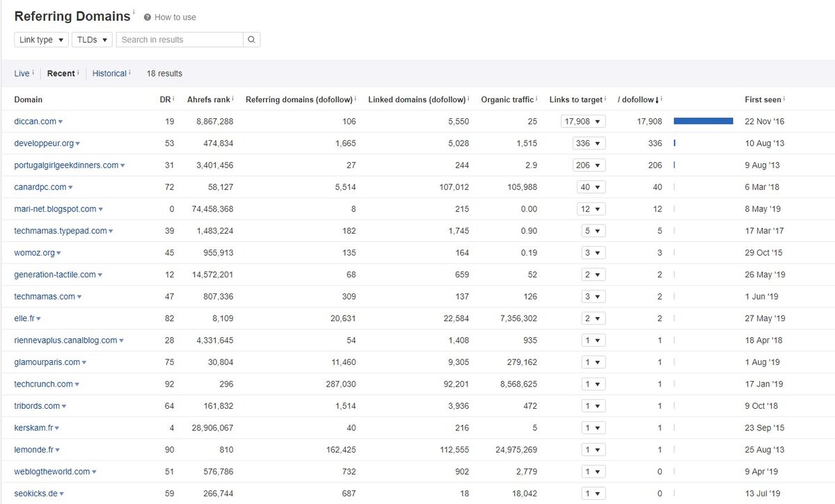The width and height of the screenshot is (835, 504).
Task: Expand the 12 links dropdown for mari-net.blogspot.com
Action: pyautogui.click(x=591, y=209)
